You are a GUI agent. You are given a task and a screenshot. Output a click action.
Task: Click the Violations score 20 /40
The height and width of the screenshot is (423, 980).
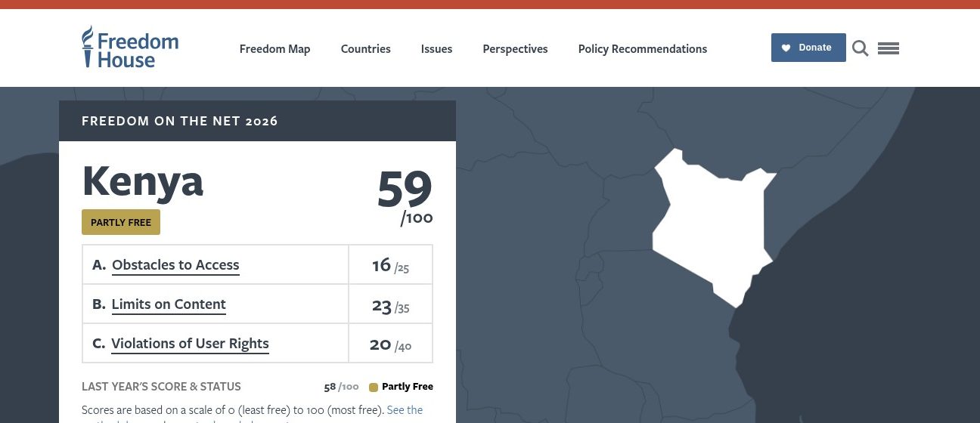coord(390,345)
